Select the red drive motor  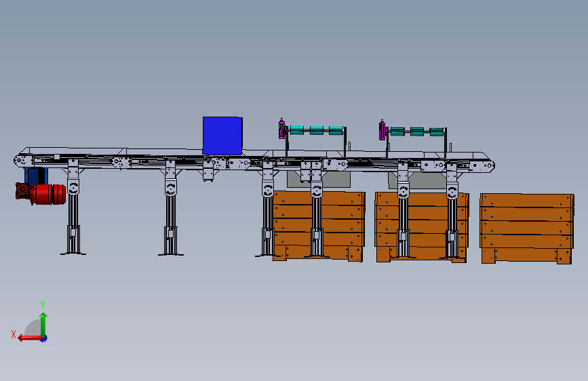(x=49, y=195)
